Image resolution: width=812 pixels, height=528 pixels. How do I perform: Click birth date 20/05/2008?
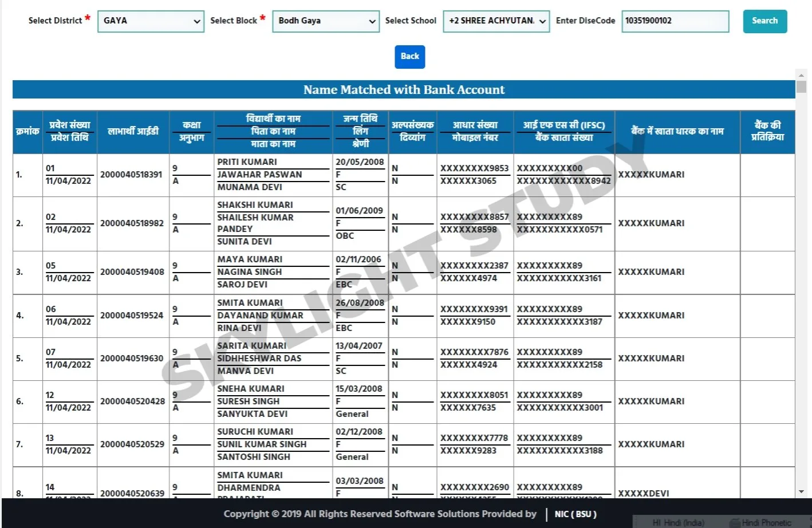(x=360, y=162)
